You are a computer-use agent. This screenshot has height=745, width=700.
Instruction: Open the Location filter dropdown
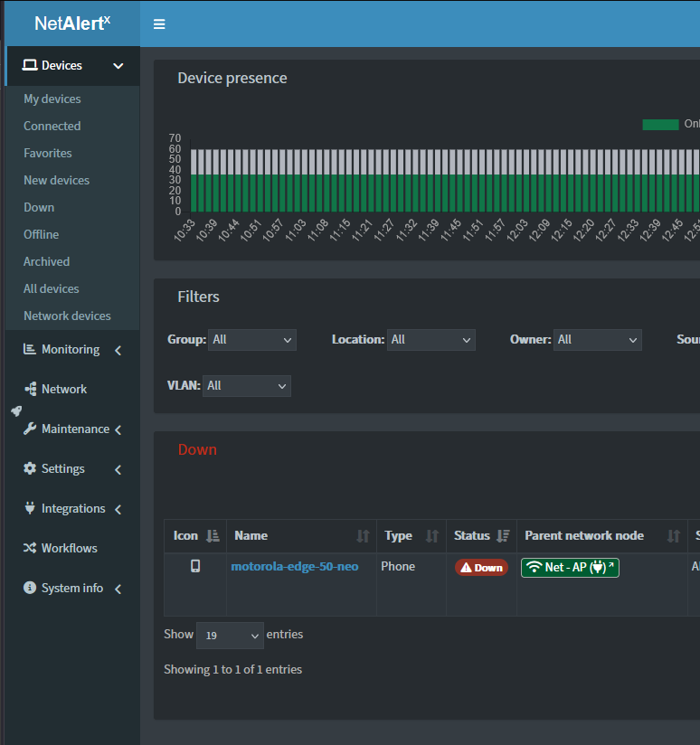coord(430,340)
